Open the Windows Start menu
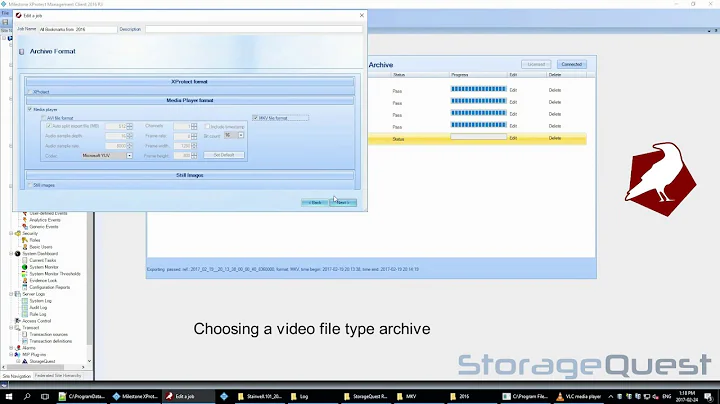 point(8,396)
